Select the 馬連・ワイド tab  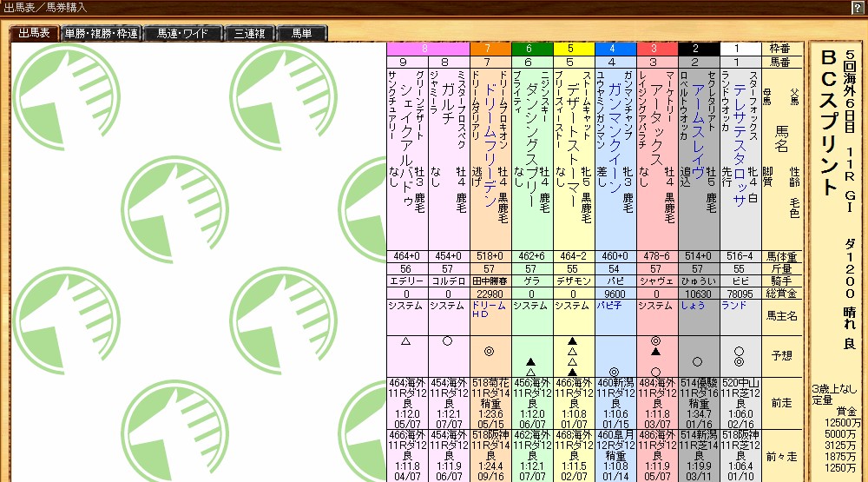coord(183,33)
